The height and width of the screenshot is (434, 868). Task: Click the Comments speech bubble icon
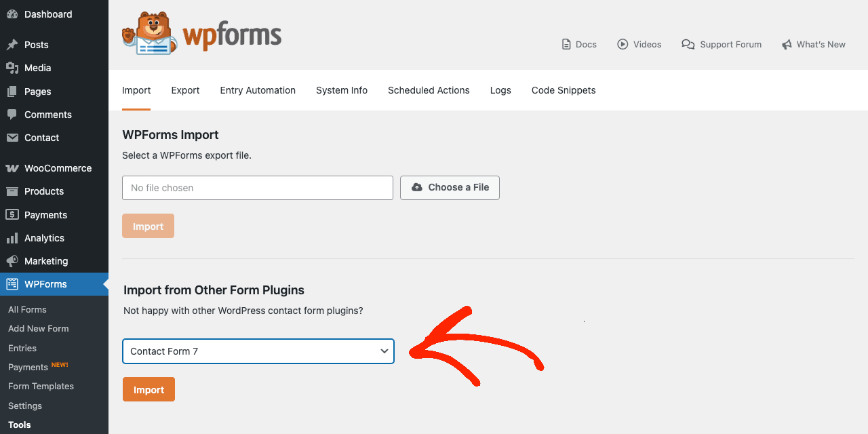[12, 115]
